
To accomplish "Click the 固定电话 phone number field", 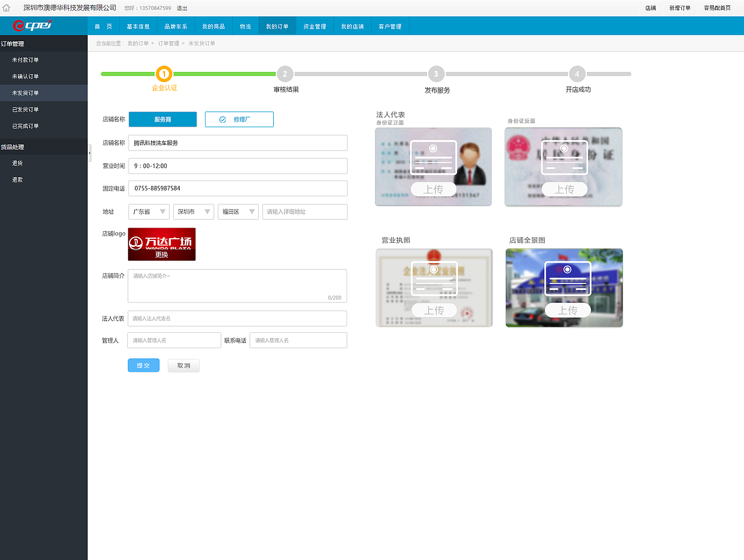I will [238, 188].
